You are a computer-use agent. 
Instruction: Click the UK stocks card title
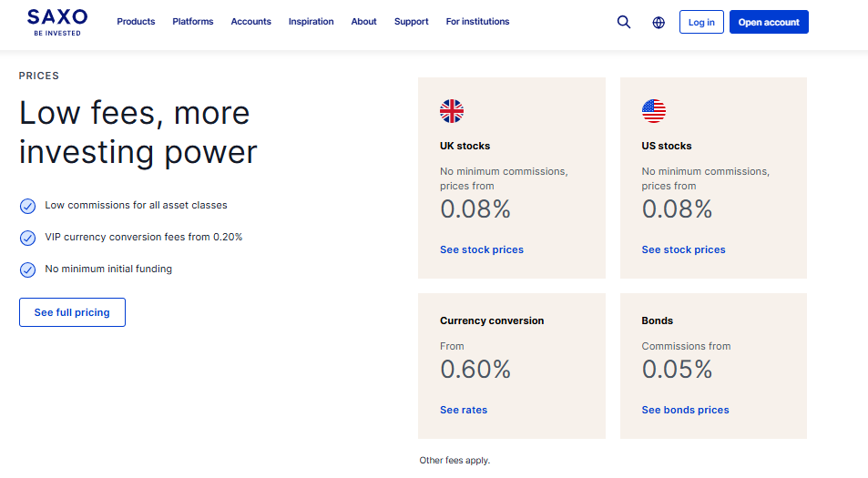click(x=465, y=146)
